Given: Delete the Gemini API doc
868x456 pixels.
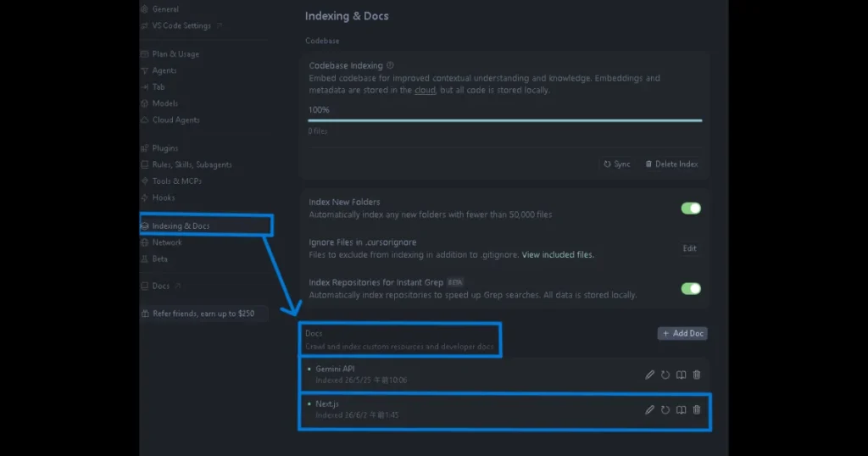Looking at the screenshot, I should click(697, 375).
